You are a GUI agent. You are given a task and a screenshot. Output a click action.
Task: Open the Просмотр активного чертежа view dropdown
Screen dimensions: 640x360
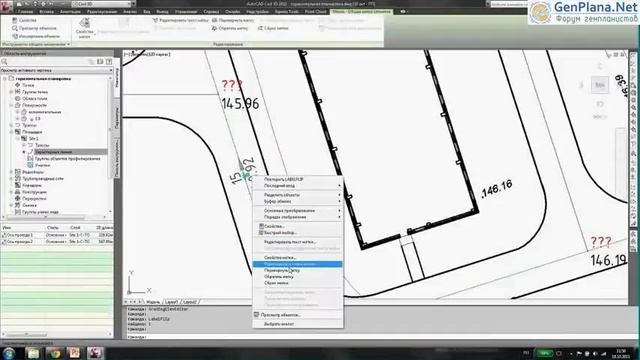pos(57,70)
